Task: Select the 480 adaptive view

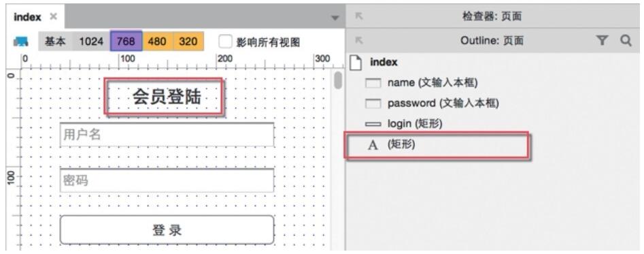Action: point(157,41)
